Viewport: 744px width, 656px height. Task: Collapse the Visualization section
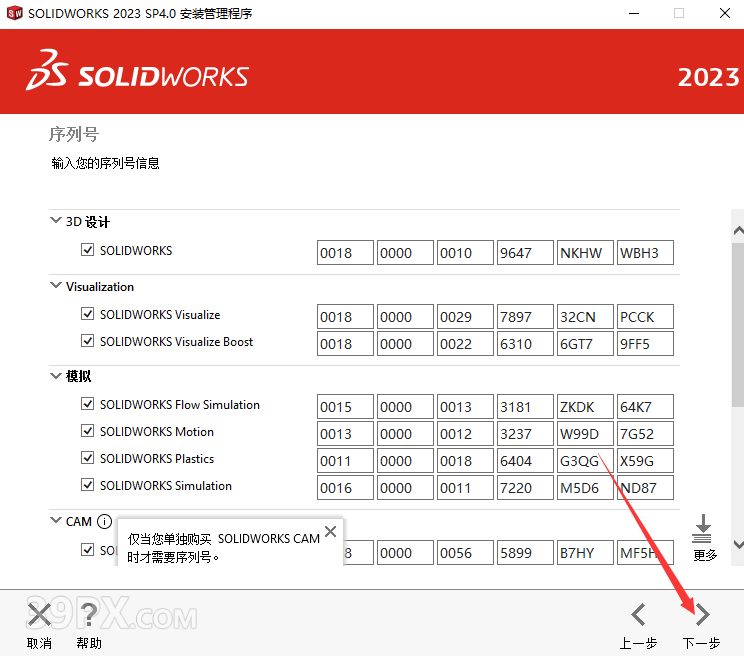(x=55, y=286)
